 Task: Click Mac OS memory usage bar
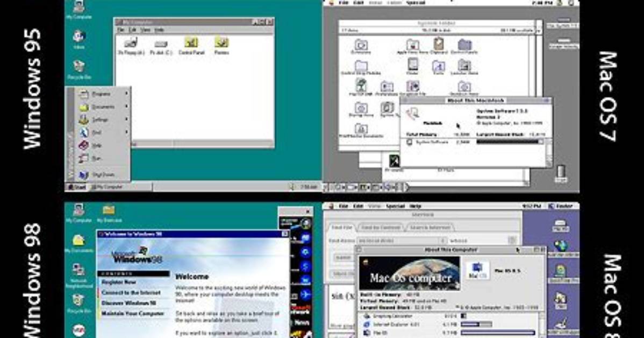[498, 333]
